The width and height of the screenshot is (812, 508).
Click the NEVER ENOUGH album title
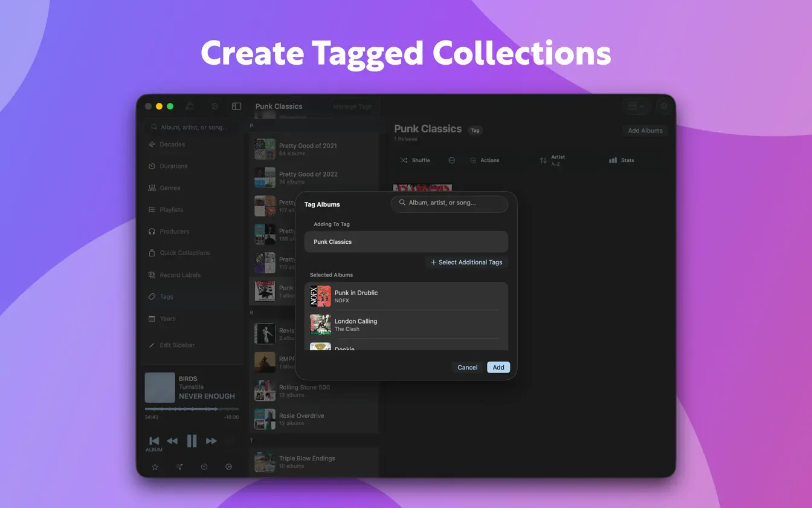pos(207,397)
